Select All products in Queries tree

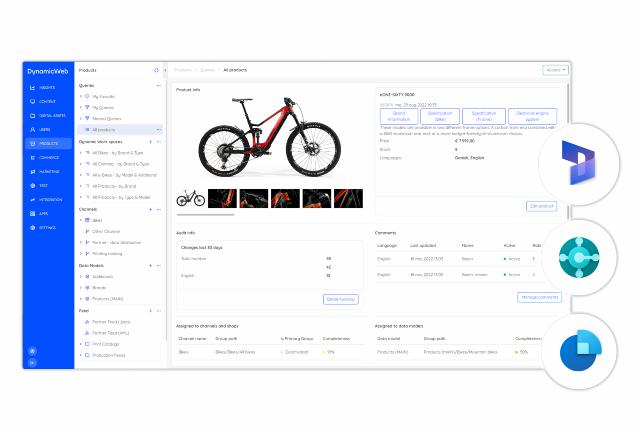tap(104, 130)
